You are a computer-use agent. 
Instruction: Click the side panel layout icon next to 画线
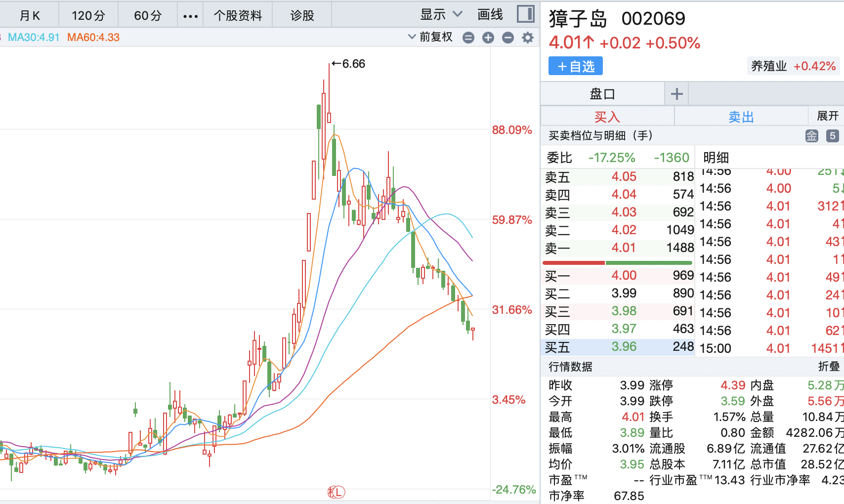[525, 14]
